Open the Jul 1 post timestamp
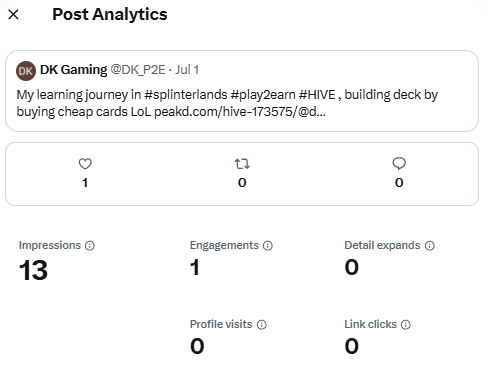The image size is (486, 386). [x=187, y=70]
